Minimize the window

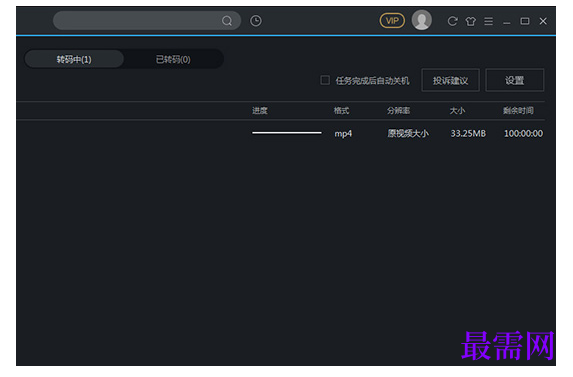[x=506, y=23]
